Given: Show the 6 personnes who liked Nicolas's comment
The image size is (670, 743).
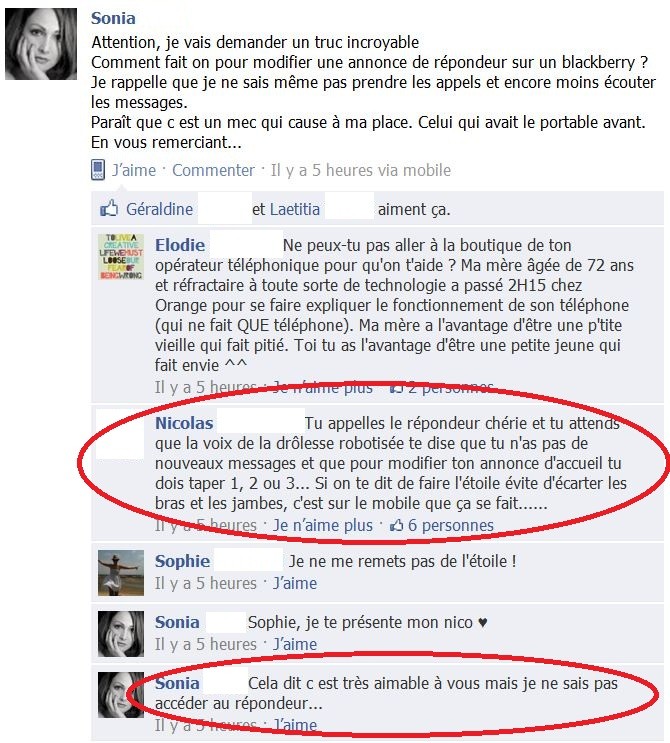Looking at the screenshot, I should (x=451, y=525).
